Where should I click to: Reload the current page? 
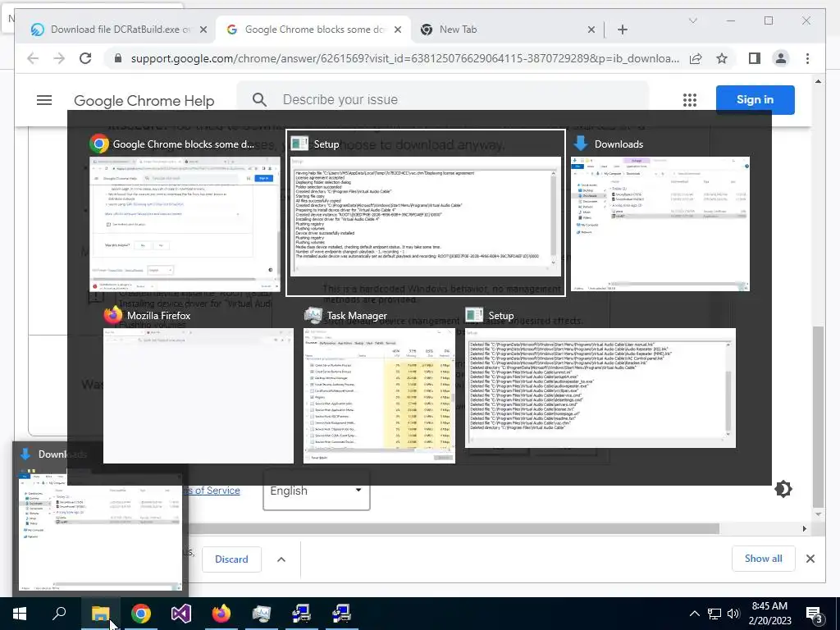pyautogui.click(x=85, y=58)
